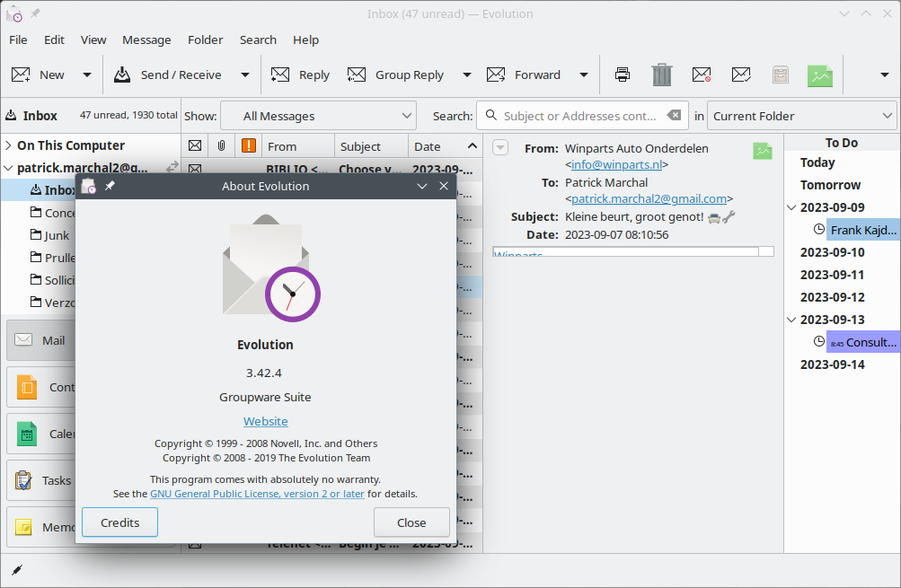Sort messages by From column
The height and width of the screenshot is (588, 901).
coord(297,146)
